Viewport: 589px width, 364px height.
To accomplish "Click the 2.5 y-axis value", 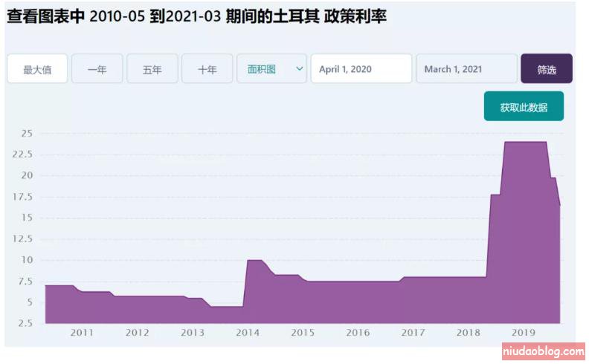I will coord(25,323).
